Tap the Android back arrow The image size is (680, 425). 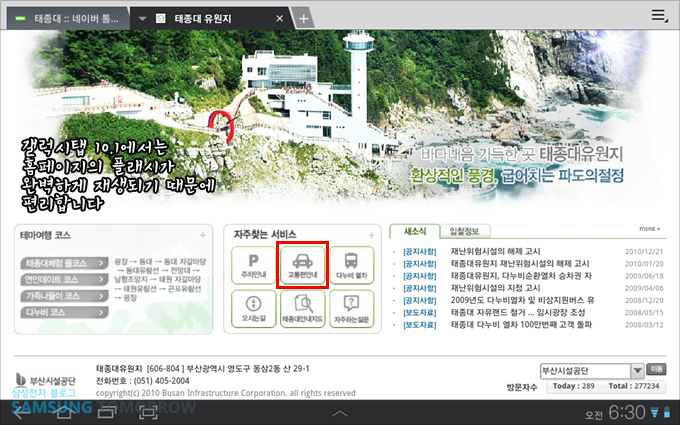[x=21, y=412]
